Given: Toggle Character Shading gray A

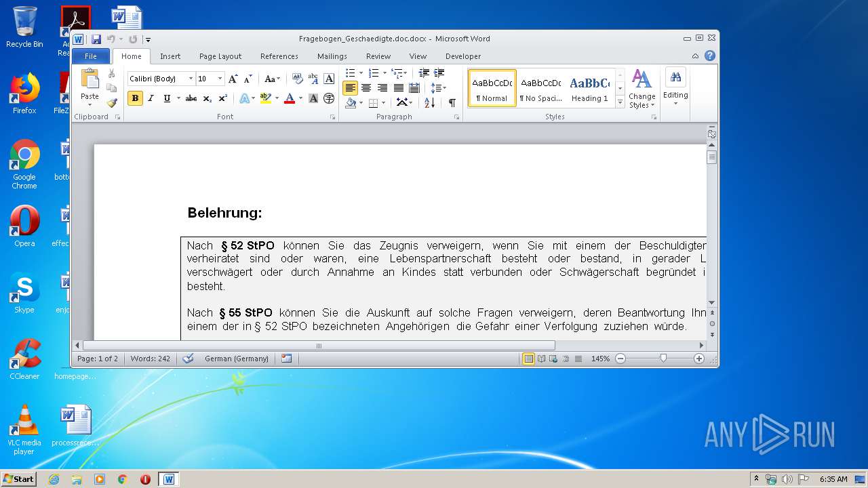Looking at the screenshot, I should coord(313,98).
